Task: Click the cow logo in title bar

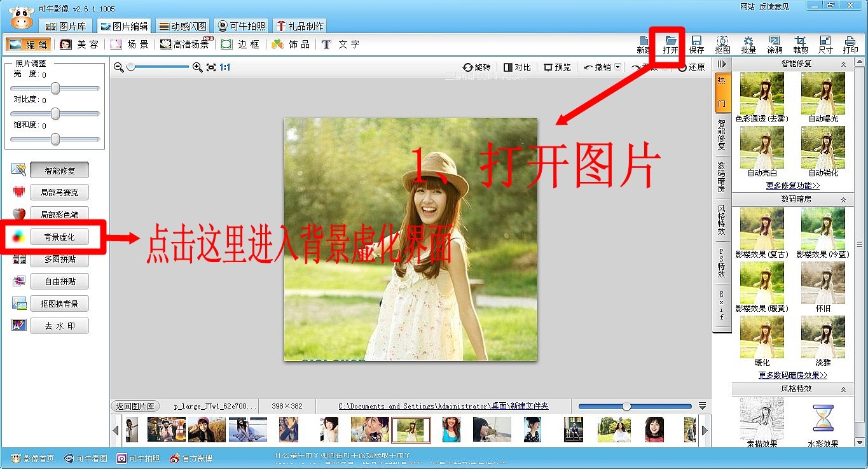Action: [22, 18]
